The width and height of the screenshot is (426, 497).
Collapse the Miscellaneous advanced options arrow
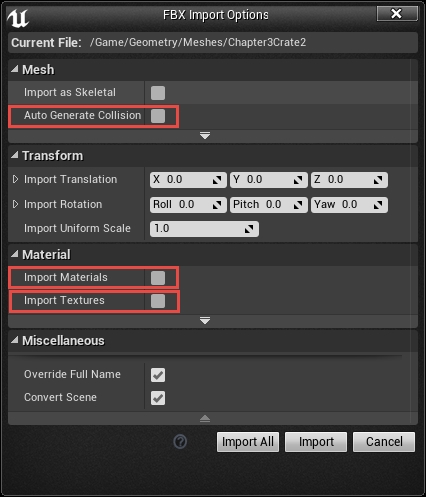click(x=205, y=419)
